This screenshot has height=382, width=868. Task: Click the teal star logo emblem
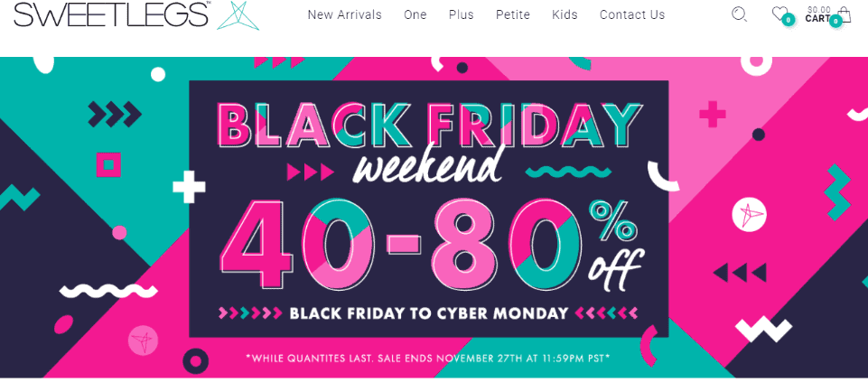coord(237,15)
